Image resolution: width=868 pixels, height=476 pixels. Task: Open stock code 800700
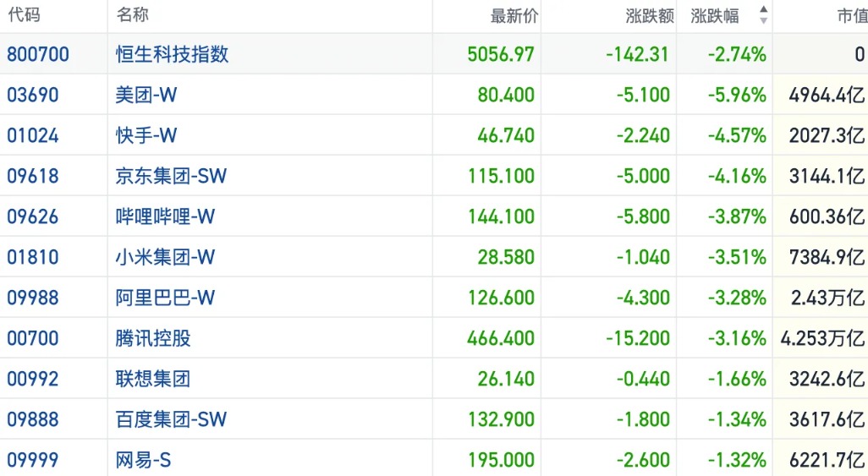[x=38, y=54]
